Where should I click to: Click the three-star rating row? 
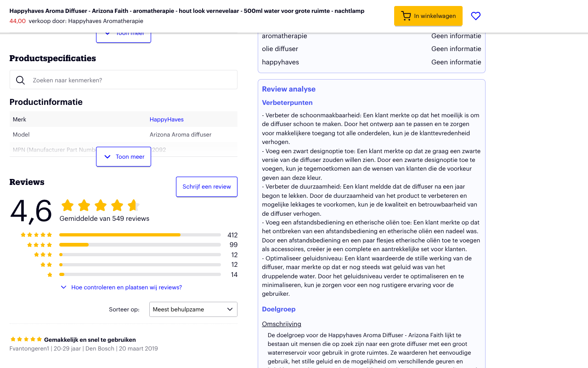click(x=129, y=255)
